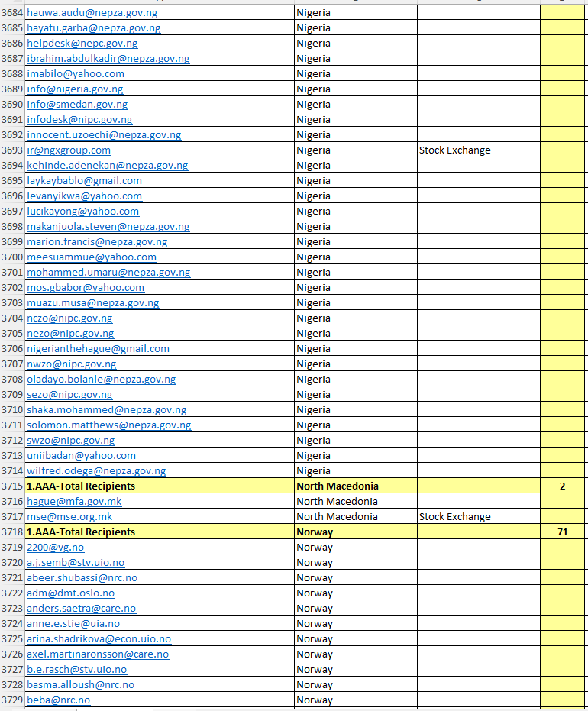Select row header 3718
Viewport: 588px width, 711px height.
(x=12, y=532)
